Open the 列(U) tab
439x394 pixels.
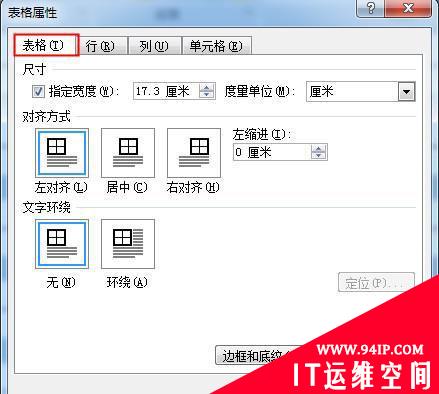(x=154, y=46)
